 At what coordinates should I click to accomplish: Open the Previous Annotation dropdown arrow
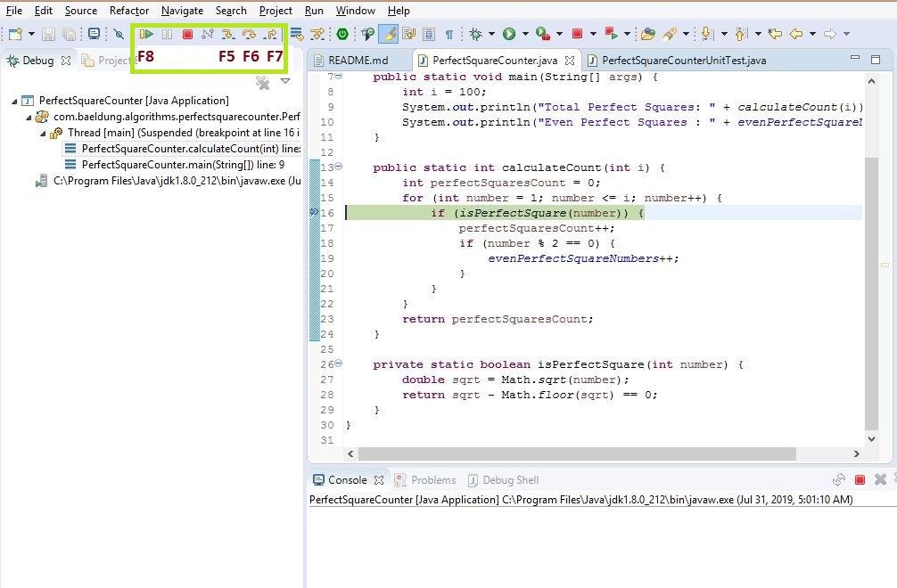pos(758,34)
